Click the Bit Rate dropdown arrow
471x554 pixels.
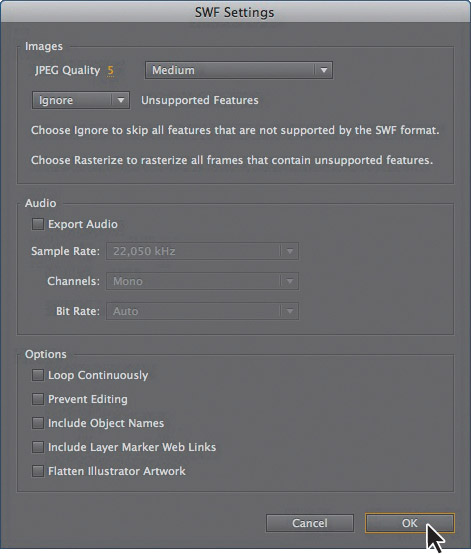coord(290,311)
